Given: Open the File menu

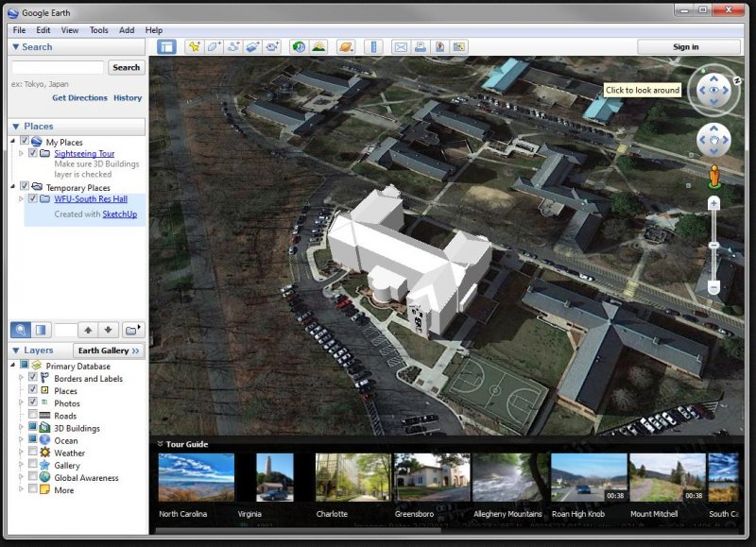Looking at the screenshot, I should click(x=19, y=30).
